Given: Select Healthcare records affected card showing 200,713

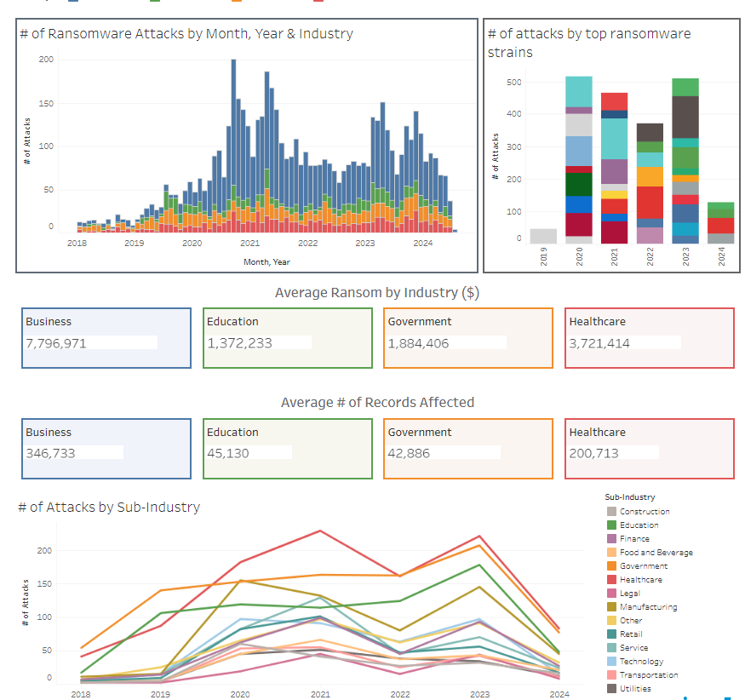Looking at the screenshot, I should tap(650, 449).
